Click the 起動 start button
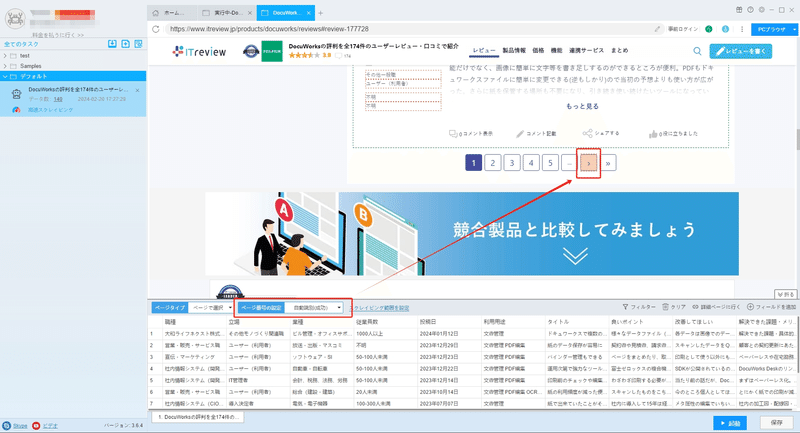Image resolution: width=800 pixels, height=433 pixels. coord(730,423)
